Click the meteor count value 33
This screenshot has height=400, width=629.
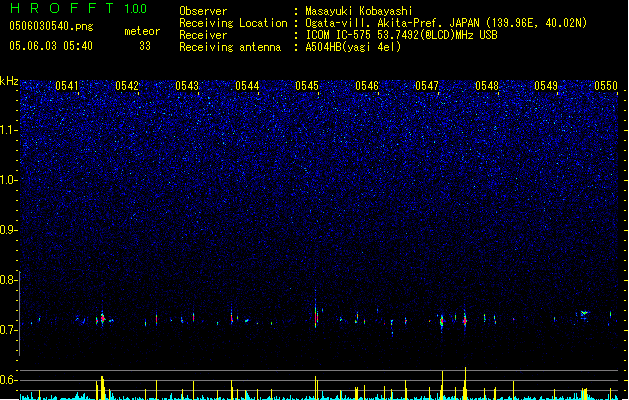(145, 46)
